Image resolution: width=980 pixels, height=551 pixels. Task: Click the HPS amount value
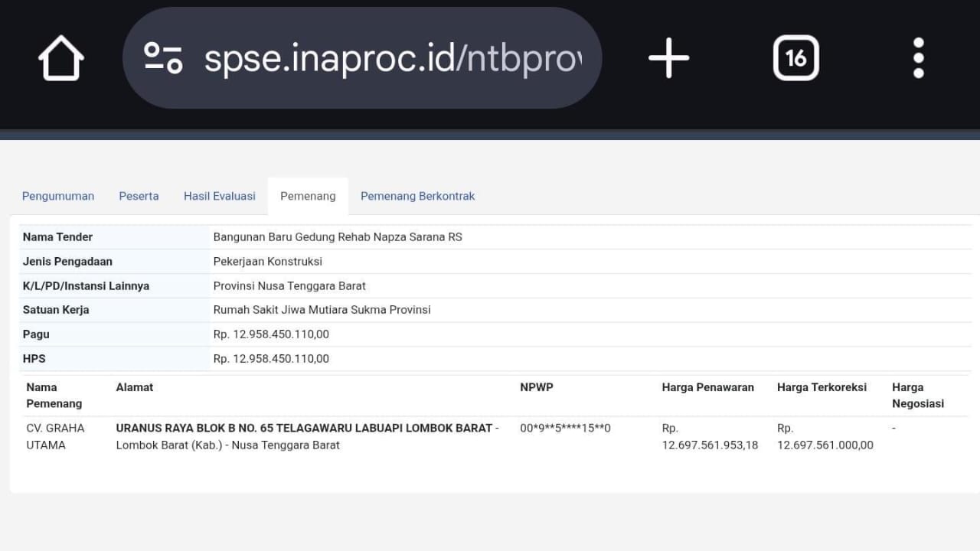271,359
